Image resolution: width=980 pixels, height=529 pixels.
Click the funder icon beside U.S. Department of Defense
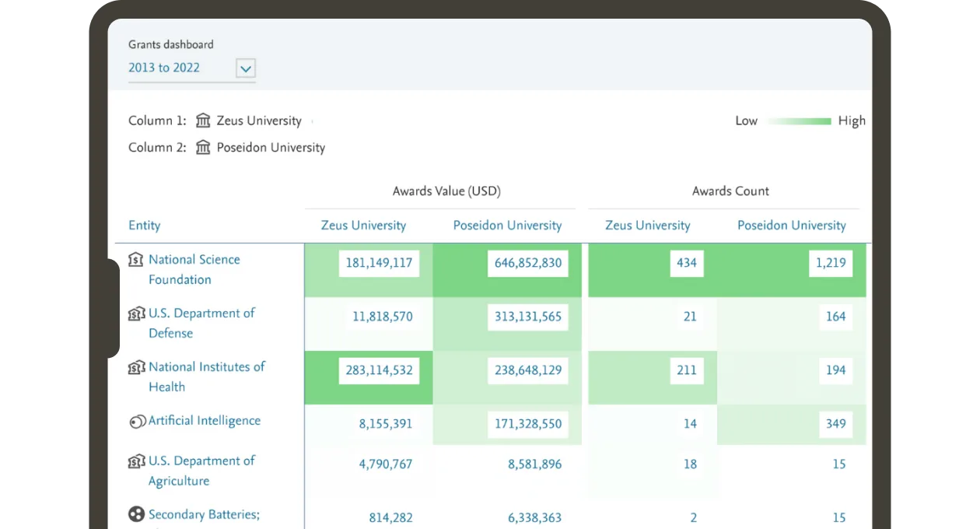(x=136, y=313)
